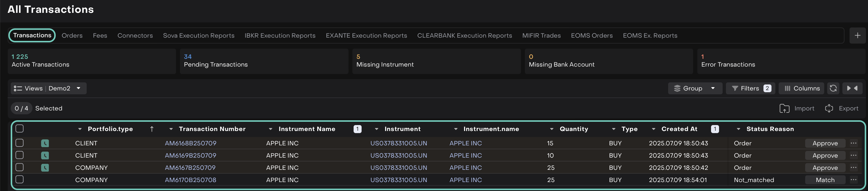Check the box for transaction AM6168B250709
Image resolution: width=868 pixels, height=191 pixels.
click(x=20, y=143)
